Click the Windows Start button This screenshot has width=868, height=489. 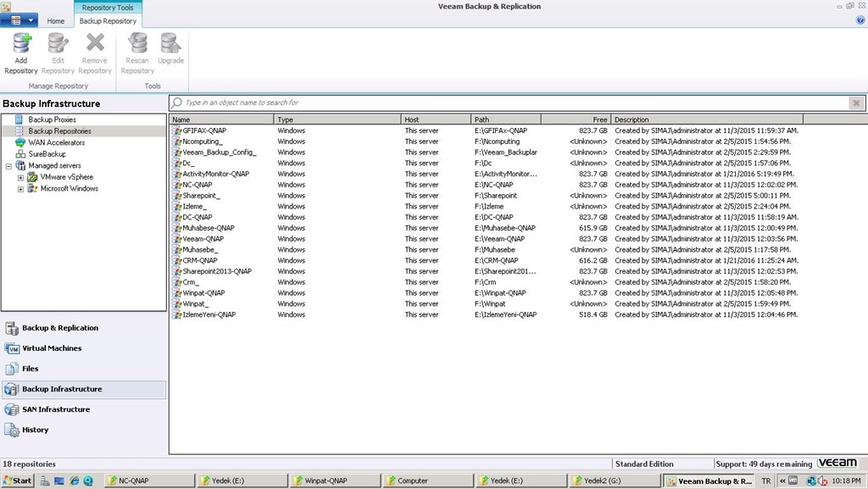[x=17, y=481]
